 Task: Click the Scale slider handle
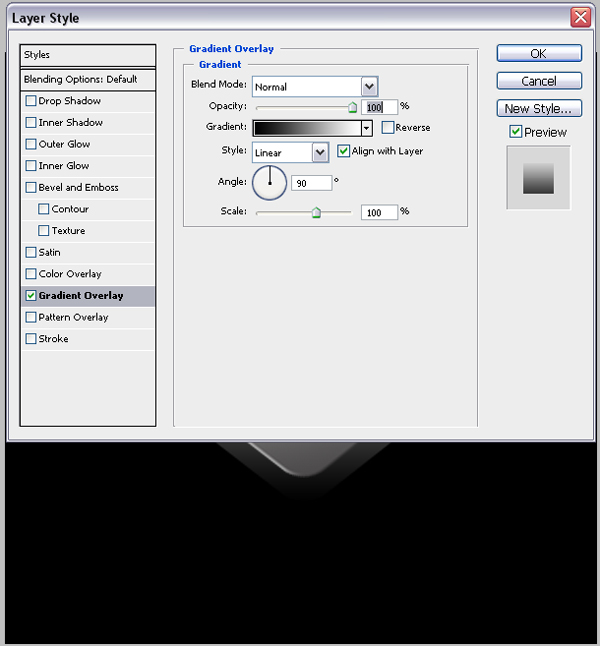pyautogui.click(x=316, y=213)
